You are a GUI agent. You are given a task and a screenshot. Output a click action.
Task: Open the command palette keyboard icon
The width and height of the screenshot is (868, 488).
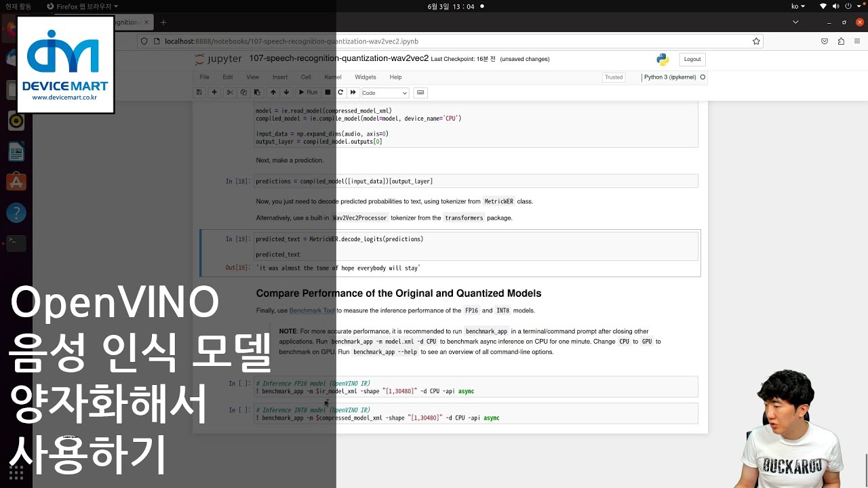pos(420,92)
